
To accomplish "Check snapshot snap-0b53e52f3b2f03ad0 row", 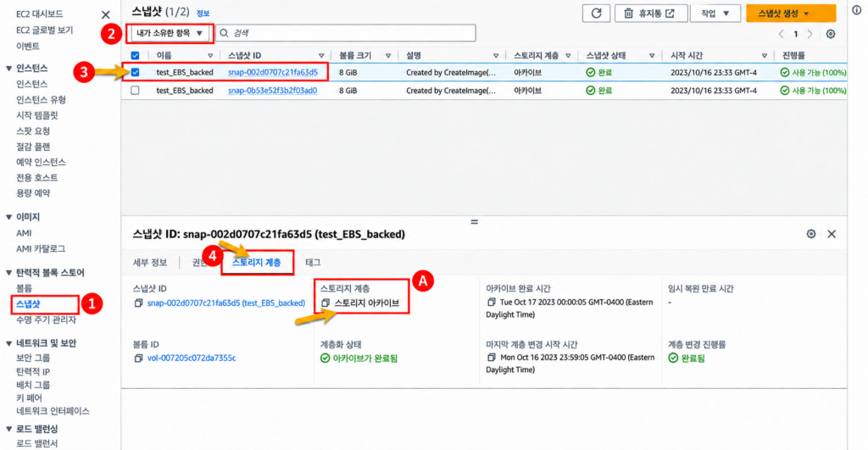I will pyautogui.click(x=135, y=90).
